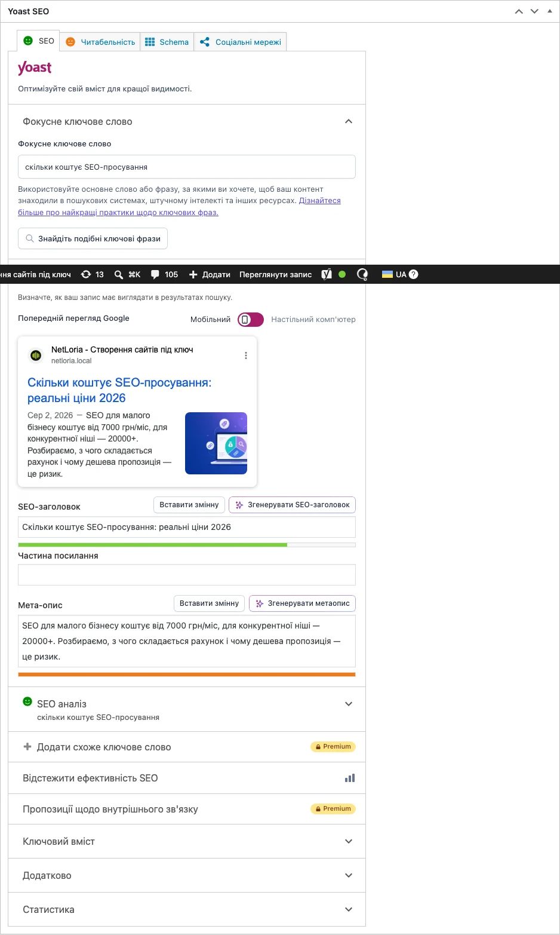Click SEO title length progress bar
Image resolution: width=560 pixels, height=935 pixels.
pyautogui.click(x=187, y=545)
